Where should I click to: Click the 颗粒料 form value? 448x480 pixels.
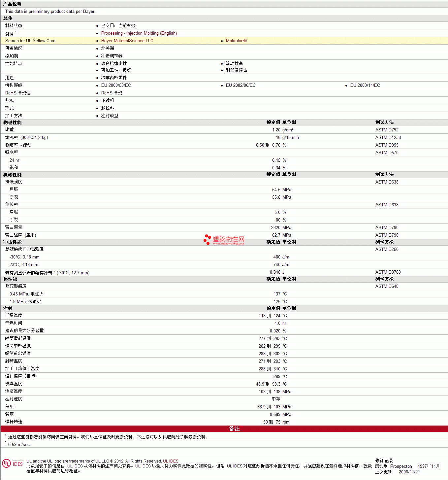[108, 108]
